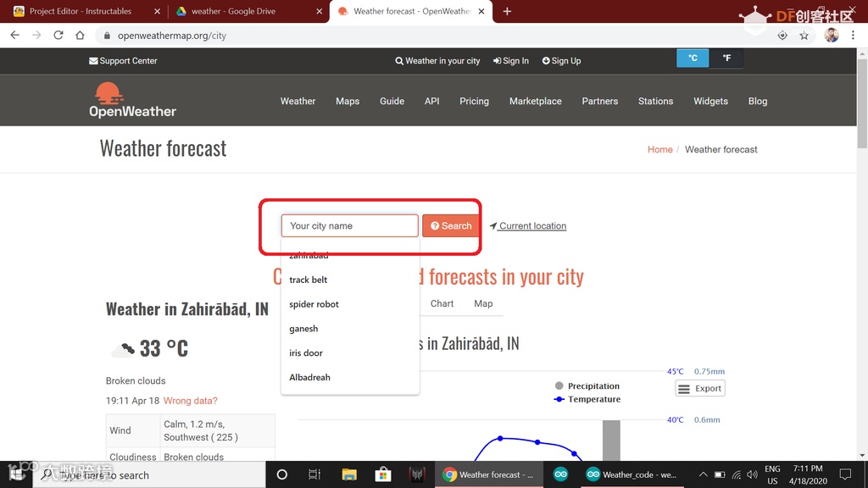Open Chrome profile avatar
The image size is (868, 488).
pyautogui.click(x=831, y=35)
